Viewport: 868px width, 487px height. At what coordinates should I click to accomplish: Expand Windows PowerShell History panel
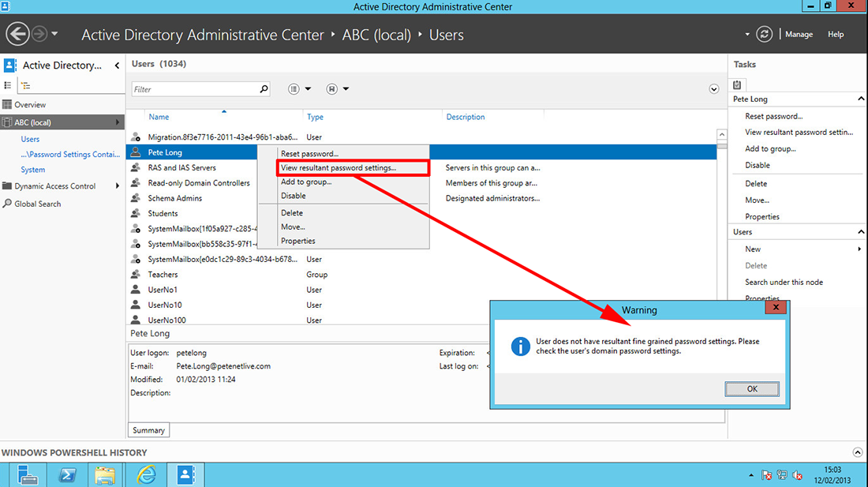[x=858, y=453]
